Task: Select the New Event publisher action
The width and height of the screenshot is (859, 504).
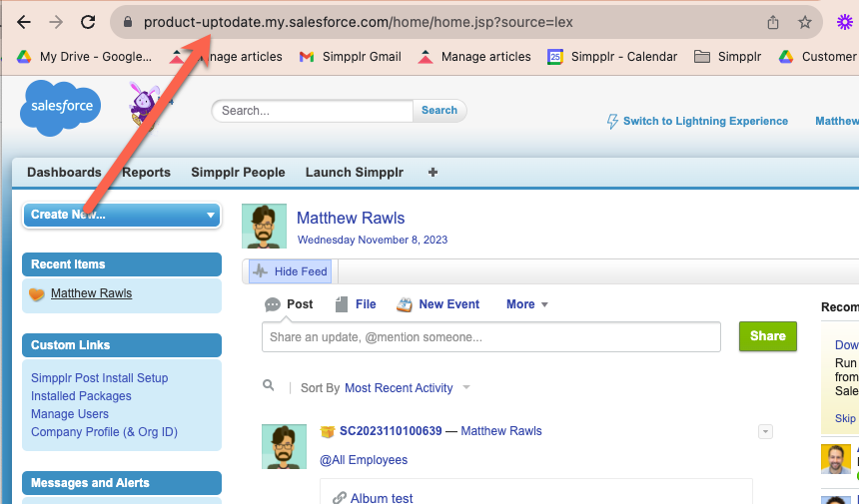Action: tap(438, 304)
